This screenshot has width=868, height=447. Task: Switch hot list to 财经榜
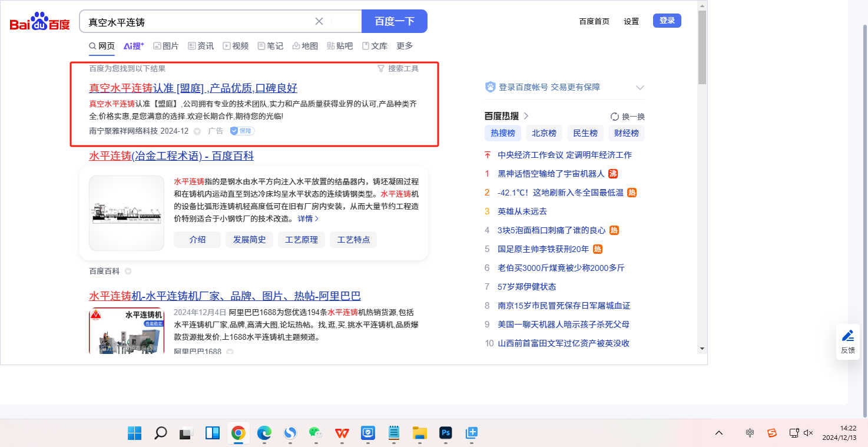point(626,133)
